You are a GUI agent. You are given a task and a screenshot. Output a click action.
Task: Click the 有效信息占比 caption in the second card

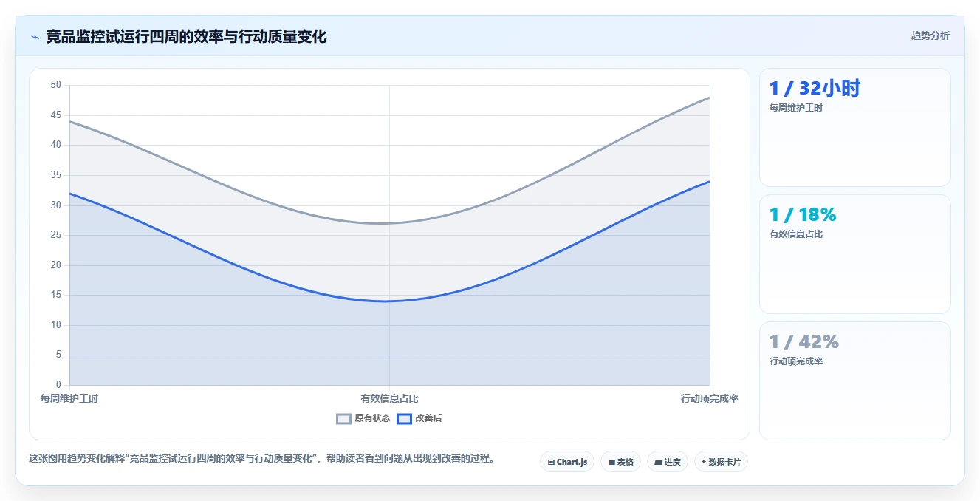pyautogui.click(x=796, y=234)
